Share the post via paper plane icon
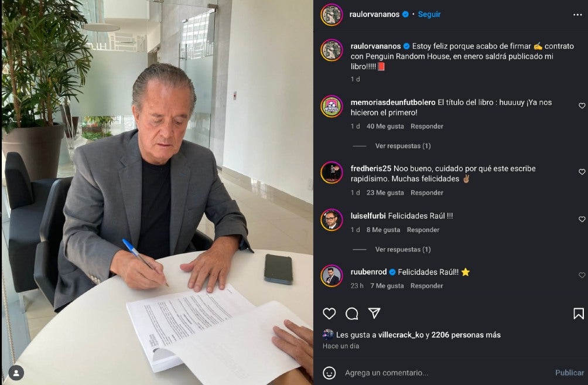588x385 pixels. pyautogui.click(x=374, y=313)
